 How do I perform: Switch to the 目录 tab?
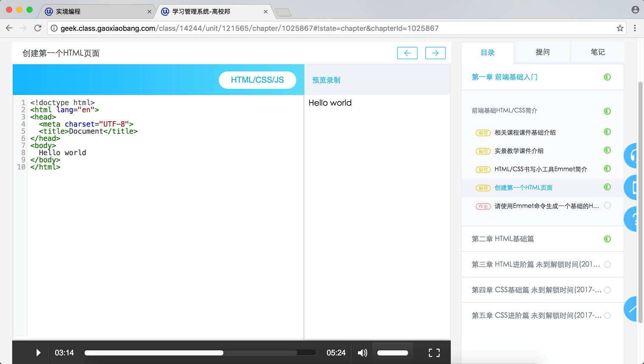[x=488, y=53]
